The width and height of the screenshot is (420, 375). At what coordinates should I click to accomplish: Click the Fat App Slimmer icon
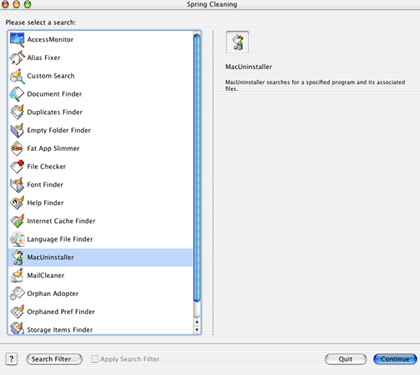pyautogui.click(x=17, y=148)
